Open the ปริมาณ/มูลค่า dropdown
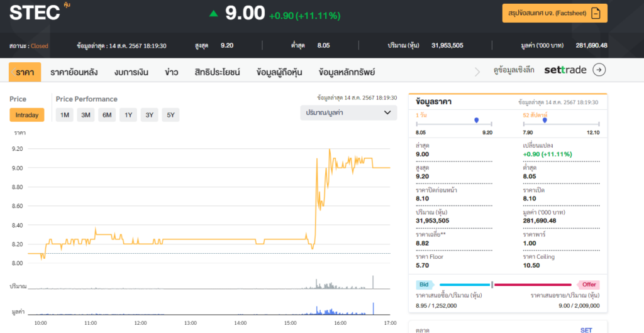The image size is (644, 333). point(348,112)
